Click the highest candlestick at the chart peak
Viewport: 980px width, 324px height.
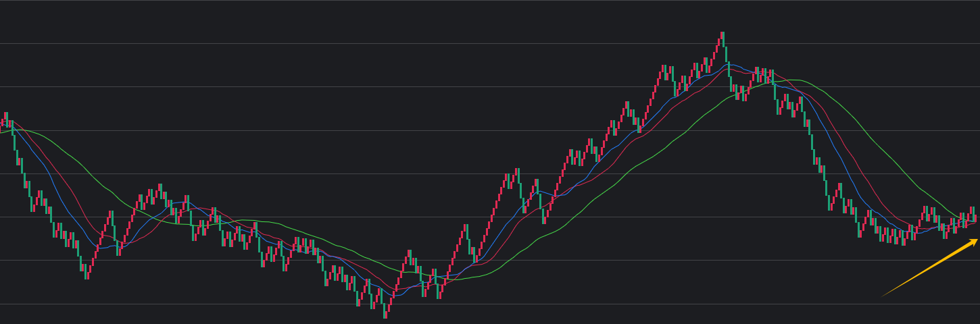tap(722, 39)
